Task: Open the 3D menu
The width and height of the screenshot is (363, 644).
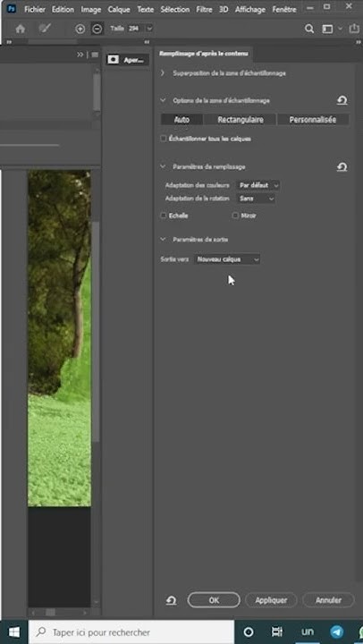Action: (x=224, y=9)
